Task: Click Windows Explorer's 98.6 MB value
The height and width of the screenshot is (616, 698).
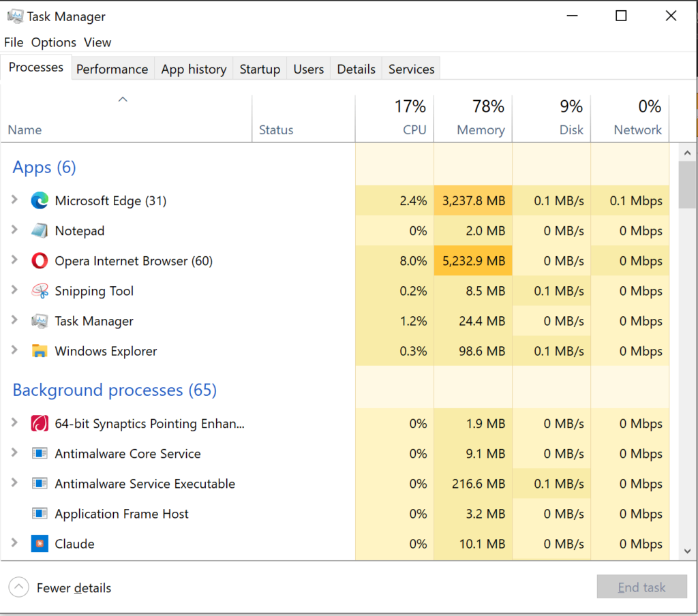Action: [482, 351]
